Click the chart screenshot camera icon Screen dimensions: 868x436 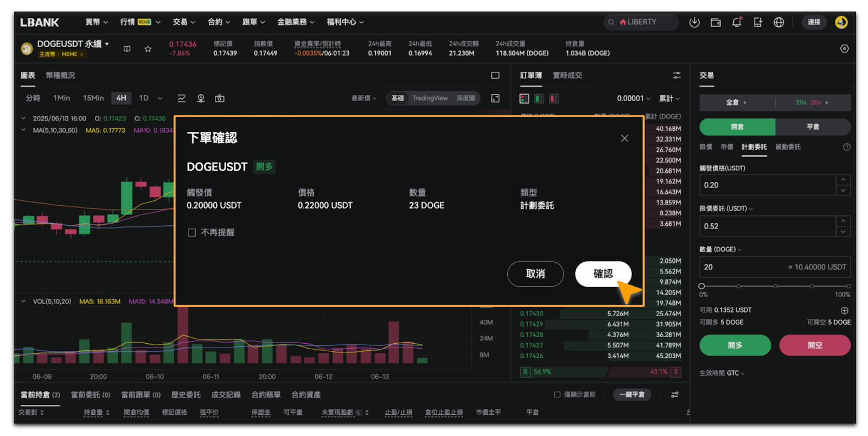click(219, 98)
